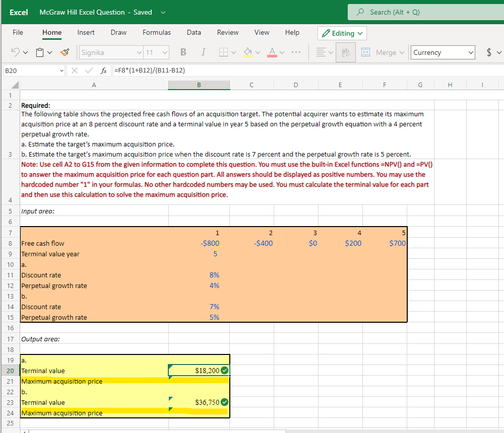Viewport: 504px width, 433px height.
Task: Open the Formulas tab
Action: click(156, 32)
